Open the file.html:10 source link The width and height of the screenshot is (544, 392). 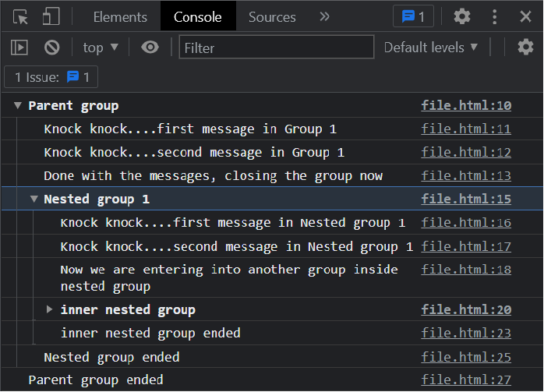click(x=466, y=106)
